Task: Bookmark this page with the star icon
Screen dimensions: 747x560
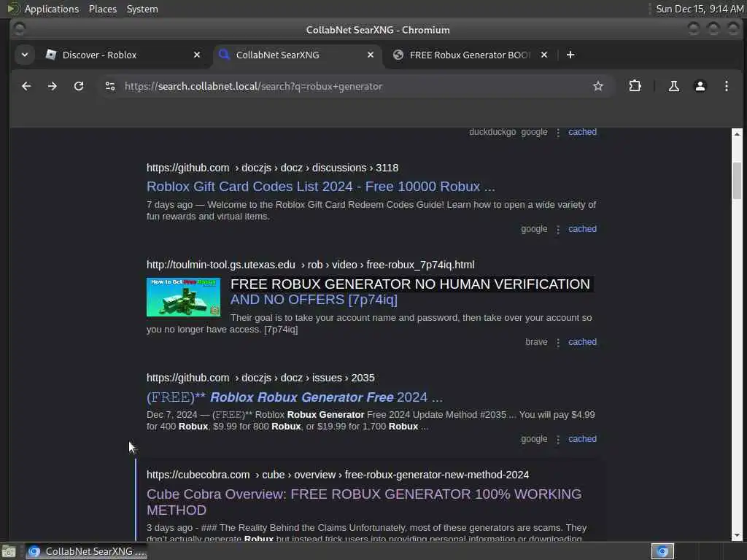Action: (x=598, y=86)
